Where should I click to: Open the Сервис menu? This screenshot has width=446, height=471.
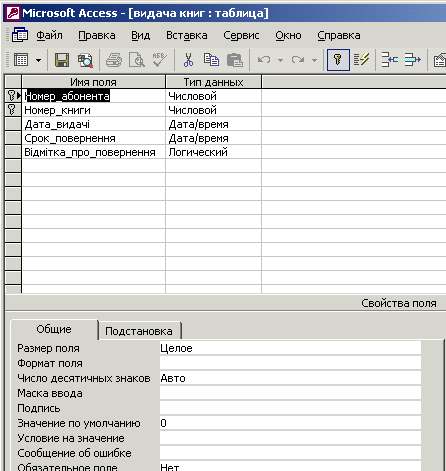point(241,35)
